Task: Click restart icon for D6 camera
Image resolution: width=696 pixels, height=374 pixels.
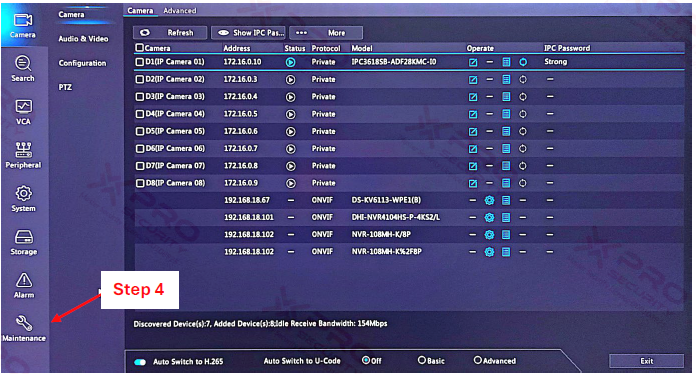Action: tap(523, 149)
